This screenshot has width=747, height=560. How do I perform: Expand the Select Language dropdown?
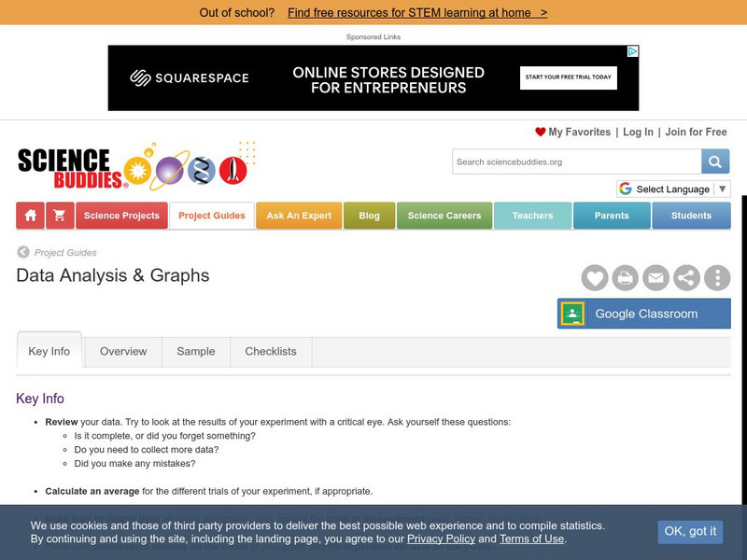(673, 189)
